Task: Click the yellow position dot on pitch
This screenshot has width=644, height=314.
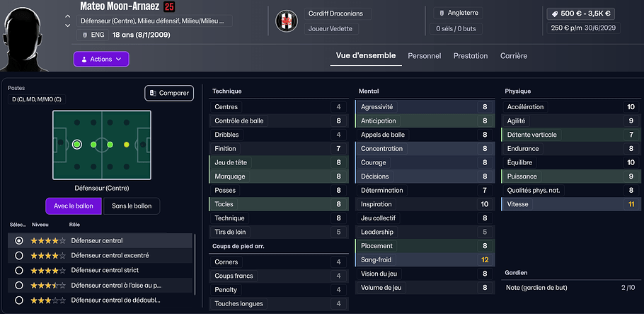Action: (x=127, y=145)
